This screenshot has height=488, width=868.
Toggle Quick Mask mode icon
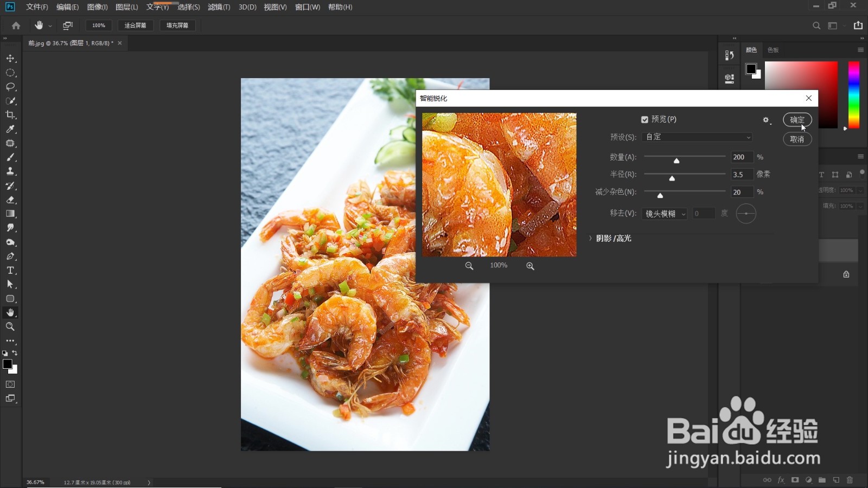coord(10,384)
